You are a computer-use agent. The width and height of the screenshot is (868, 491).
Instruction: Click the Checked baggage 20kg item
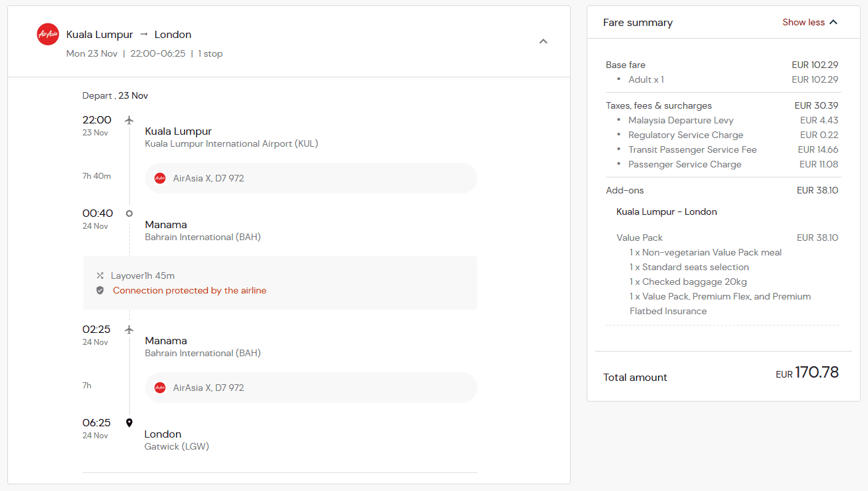point(689,282)
